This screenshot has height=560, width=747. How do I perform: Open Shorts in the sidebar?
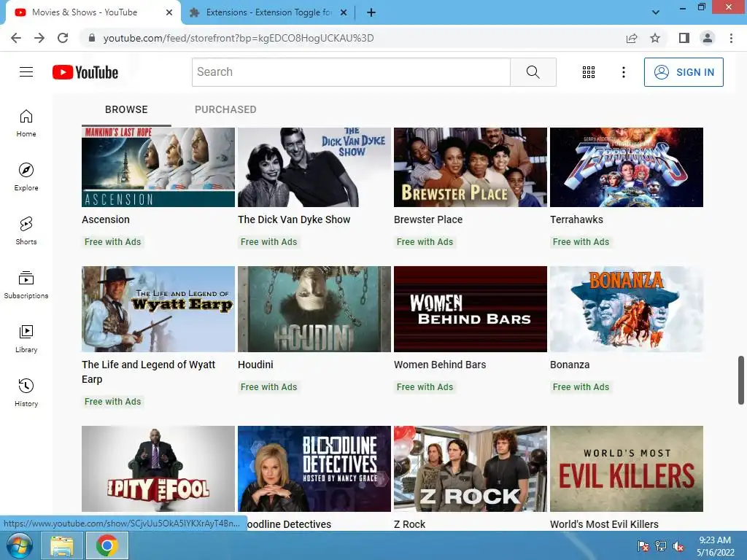pos(26,230)
